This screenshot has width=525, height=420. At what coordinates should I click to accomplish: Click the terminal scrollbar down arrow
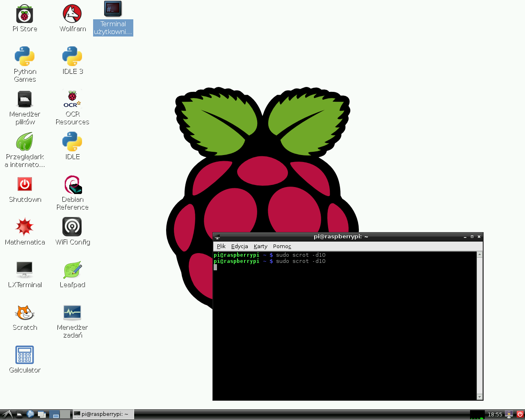point(479,397)
